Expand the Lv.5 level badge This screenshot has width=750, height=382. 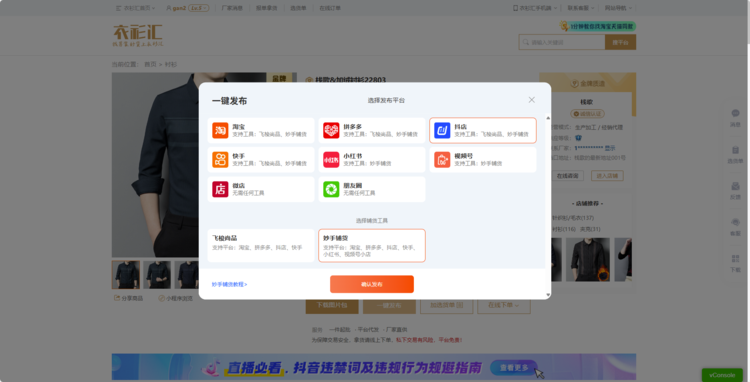(x=199, y=8)
